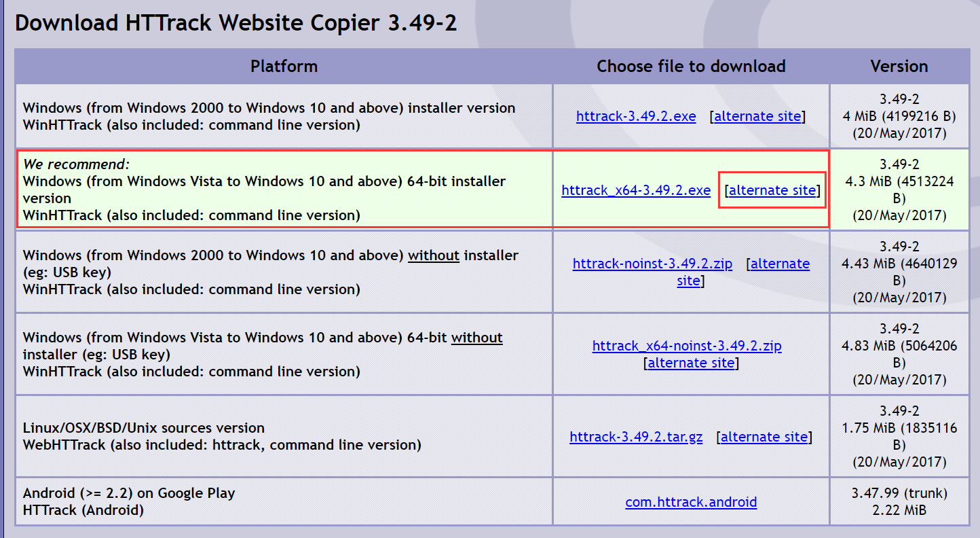980x538 pixels.
Task: Download httrack-3.49.2.tar.gz sources
Action: click(x=636, y=437)
